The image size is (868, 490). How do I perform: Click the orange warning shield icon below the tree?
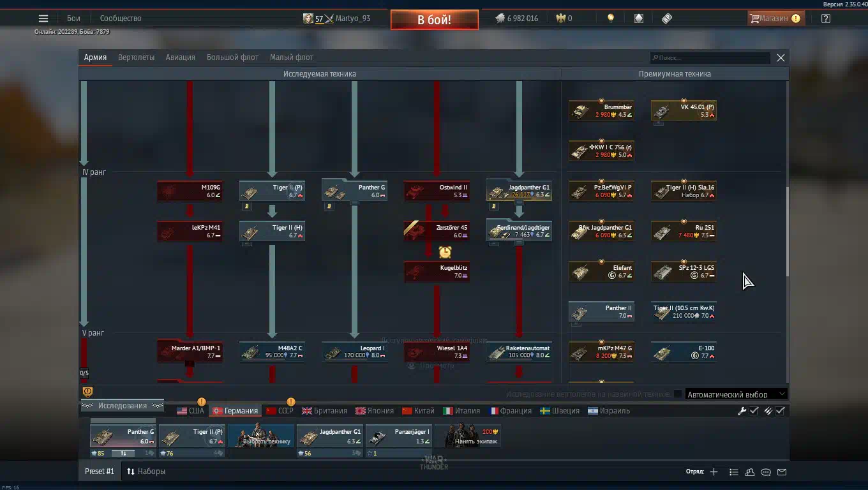(x=88, y=392)
